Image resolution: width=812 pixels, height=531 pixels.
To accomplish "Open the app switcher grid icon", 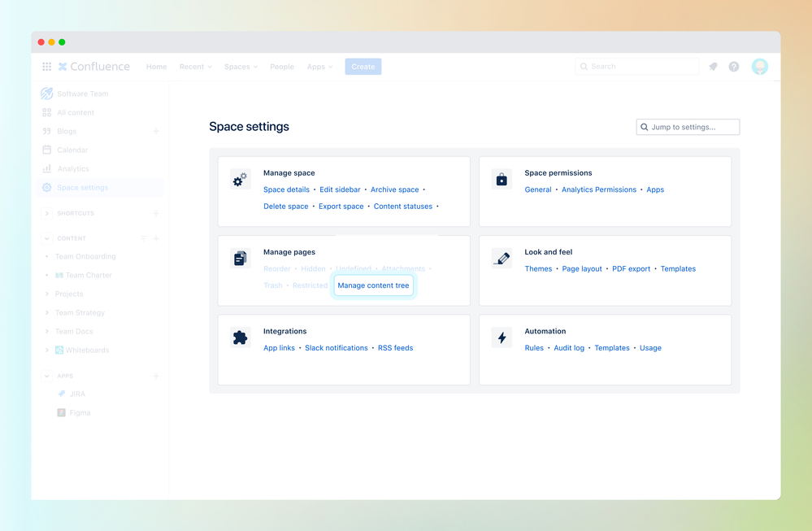I will 46,67.
